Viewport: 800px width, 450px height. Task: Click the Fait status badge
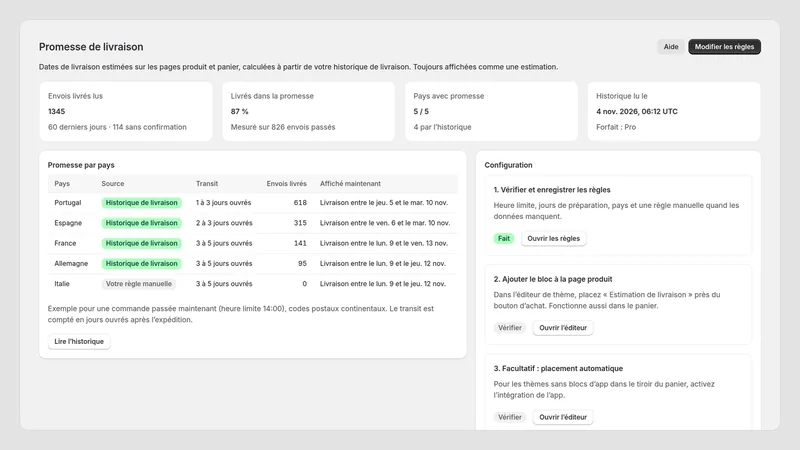coord(504,238)
